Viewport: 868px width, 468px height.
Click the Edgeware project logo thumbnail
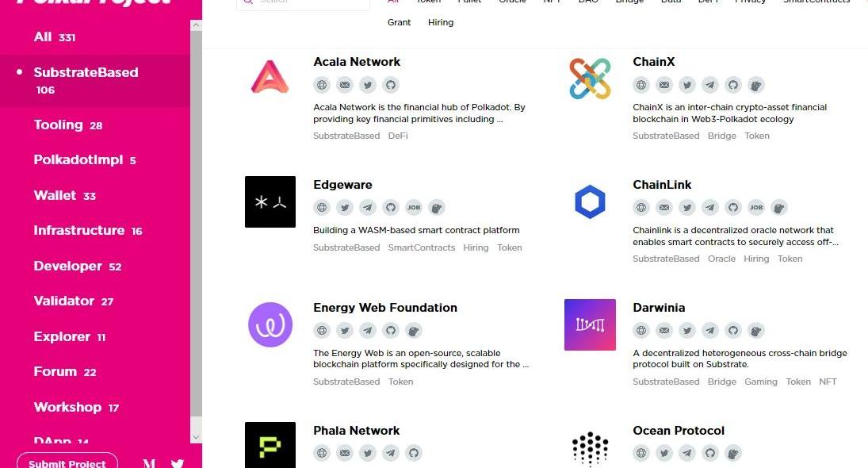[x=270, y=201]
